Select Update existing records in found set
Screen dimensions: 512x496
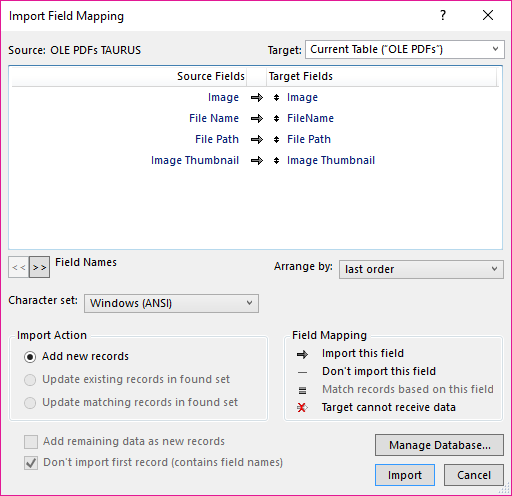(30, 380)
